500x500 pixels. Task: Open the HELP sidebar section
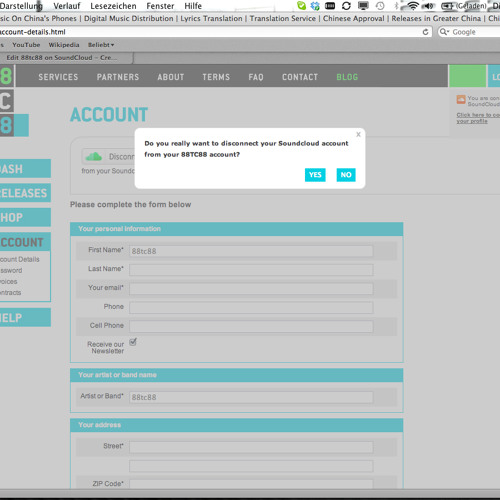[25, 317]
